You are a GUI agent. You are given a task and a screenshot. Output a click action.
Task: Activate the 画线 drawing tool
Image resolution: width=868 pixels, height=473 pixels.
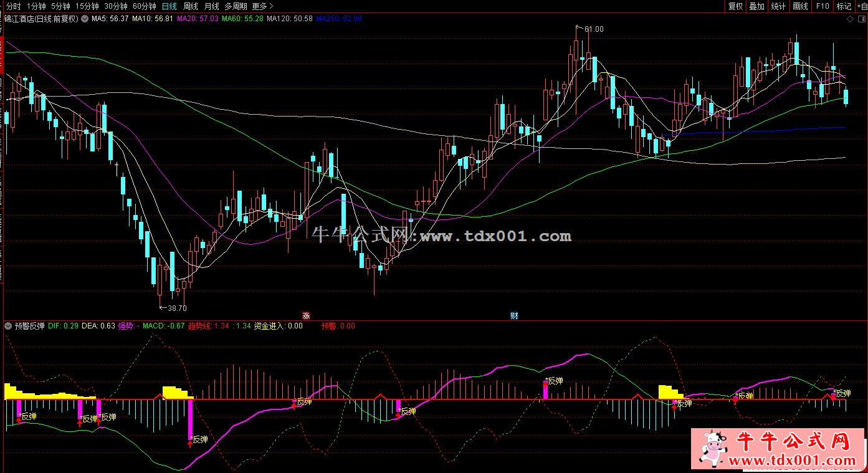tap(800, 6)
